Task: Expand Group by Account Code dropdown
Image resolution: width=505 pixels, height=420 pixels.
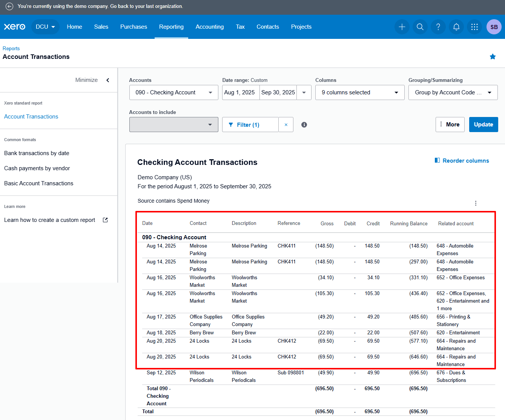Action: [x=453, y=92]
